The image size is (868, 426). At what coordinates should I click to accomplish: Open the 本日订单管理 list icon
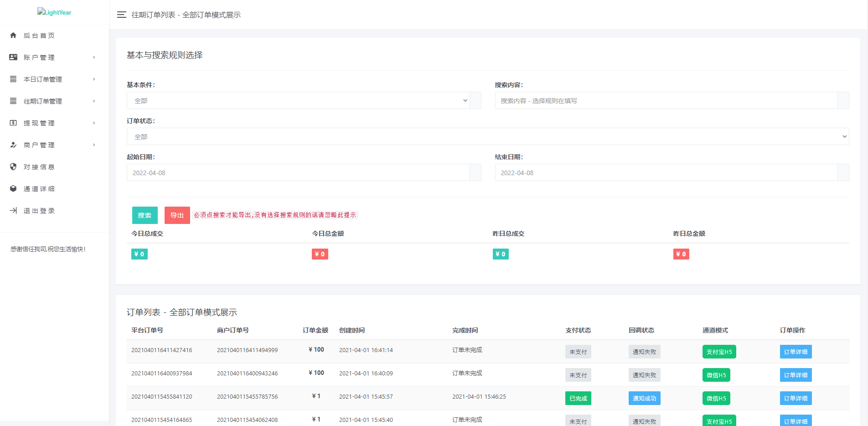pos(13,79)
